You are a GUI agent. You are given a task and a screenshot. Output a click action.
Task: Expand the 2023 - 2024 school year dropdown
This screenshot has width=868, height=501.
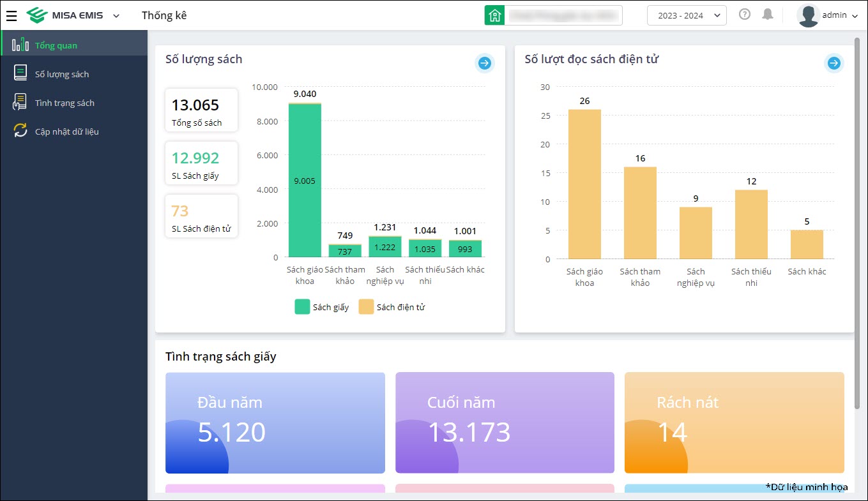coord(686,15)
